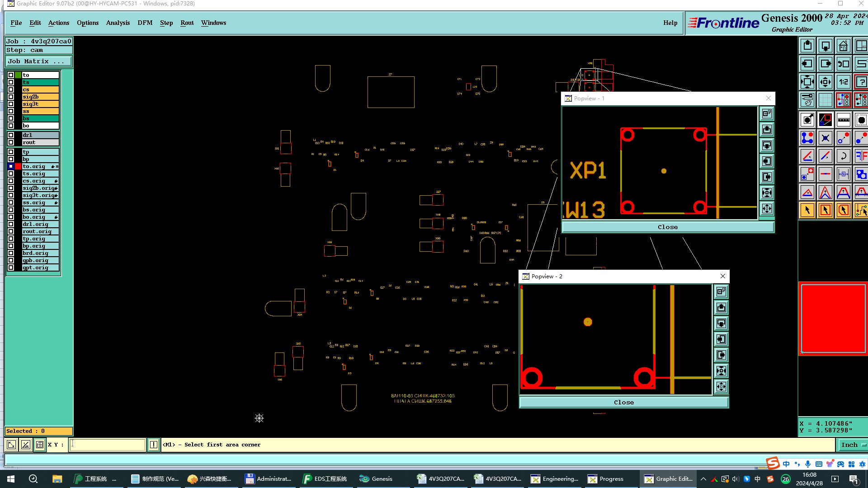Screen dimensions: 868x488
Task: Click the question mark help-query icon
Action: 861,82
